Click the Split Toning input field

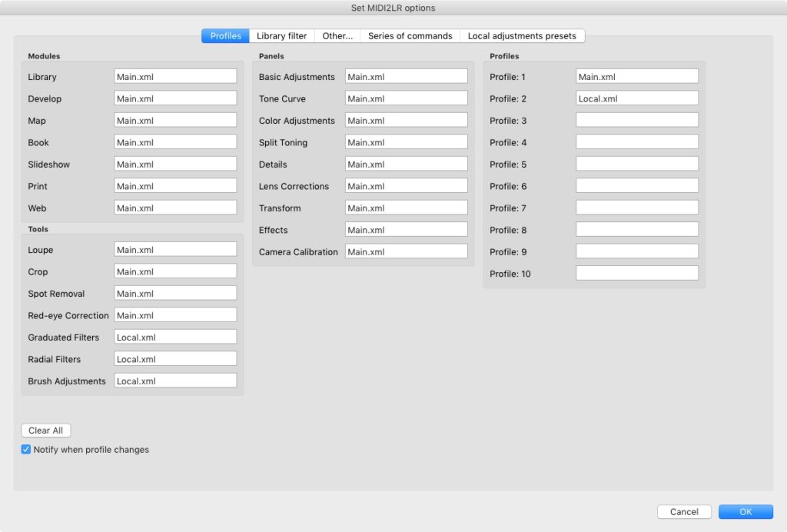406,142
